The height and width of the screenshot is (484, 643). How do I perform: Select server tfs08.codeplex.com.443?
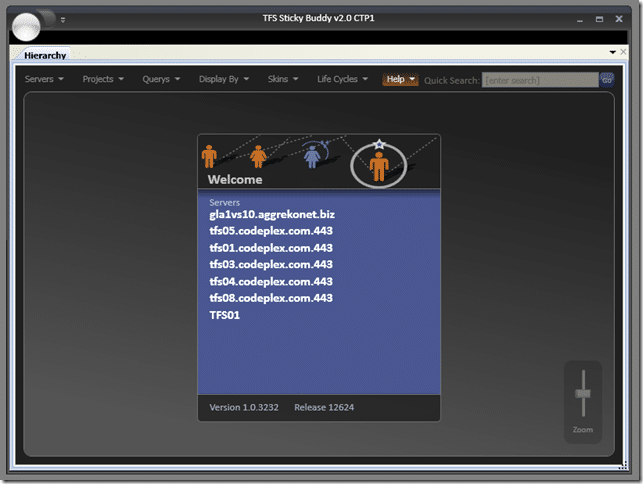pos(271,298)
